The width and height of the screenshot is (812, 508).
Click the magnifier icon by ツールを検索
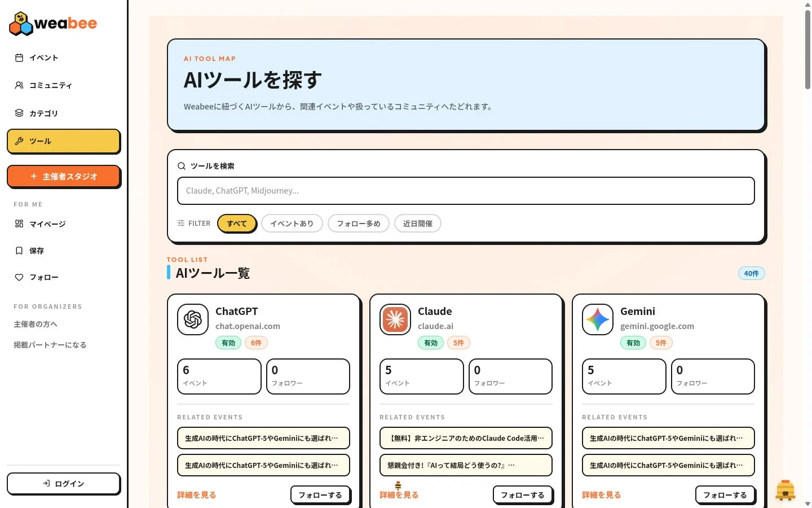[182, 166]
